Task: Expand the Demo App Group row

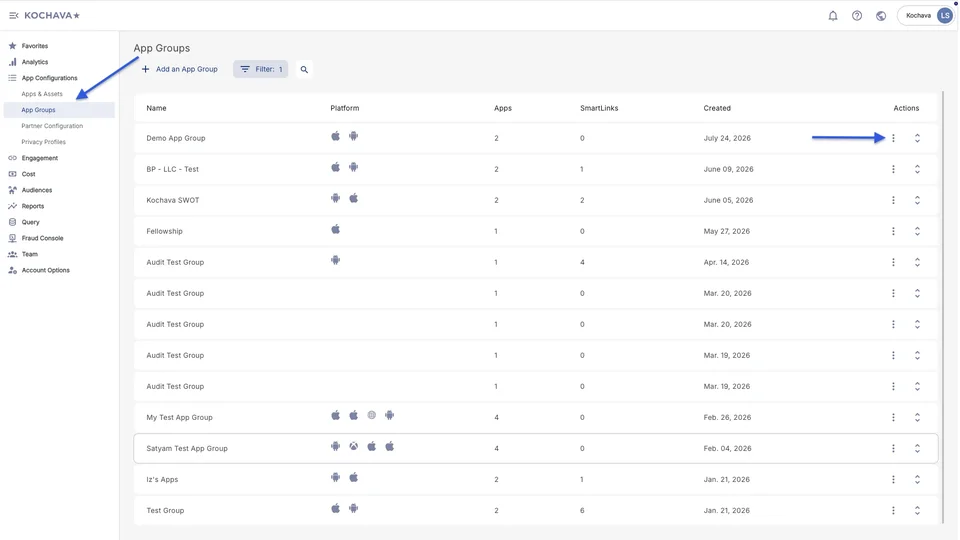Action: coord(917,138)
